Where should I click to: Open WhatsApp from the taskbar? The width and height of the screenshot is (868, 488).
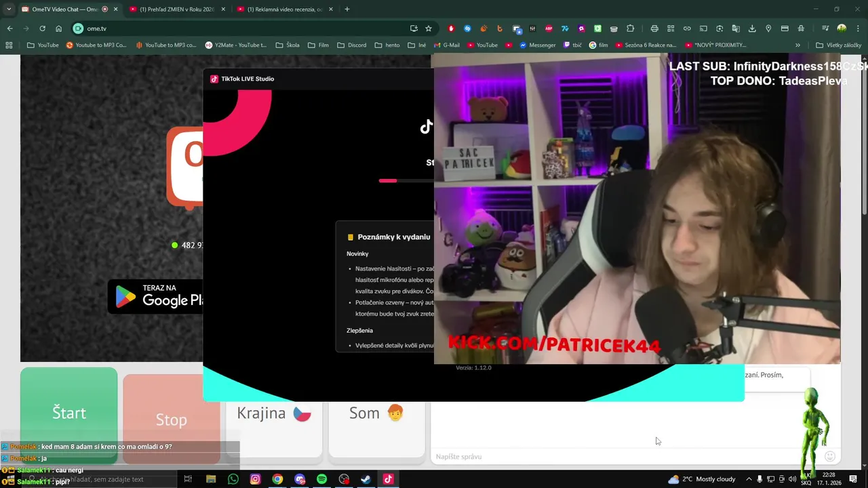click(x=233, y=479)
